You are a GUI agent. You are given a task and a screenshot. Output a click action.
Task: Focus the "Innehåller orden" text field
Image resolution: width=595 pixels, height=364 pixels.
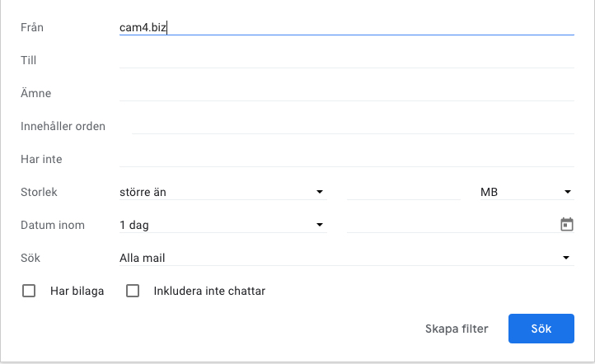(x=352, y=126)
